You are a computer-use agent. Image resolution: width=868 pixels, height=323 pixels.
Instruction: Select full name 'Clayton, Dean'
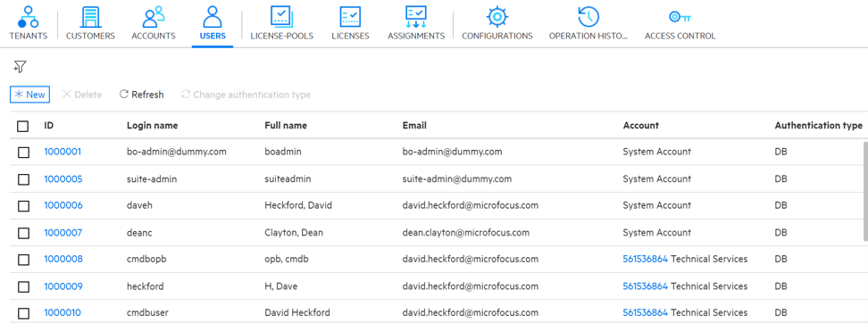tap(294, 232)
